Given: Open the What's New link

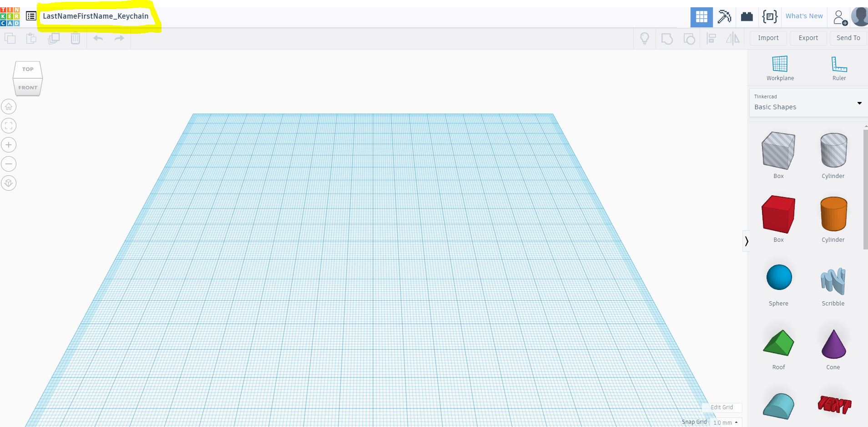Looking at the screenshot, I should pyautogui.click(x=804, y=16).
